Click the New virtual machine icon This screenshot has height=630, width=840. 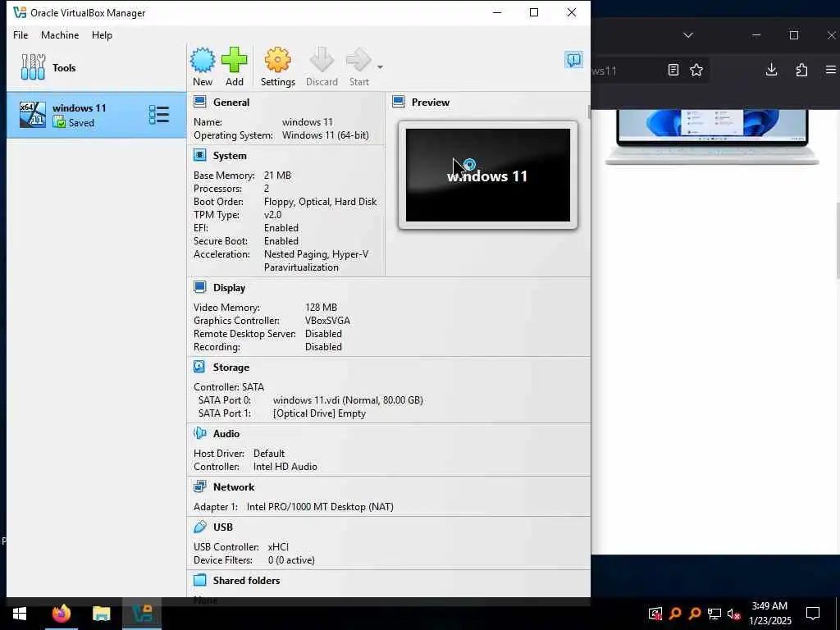pyautogui.click(x=203, y=60)
